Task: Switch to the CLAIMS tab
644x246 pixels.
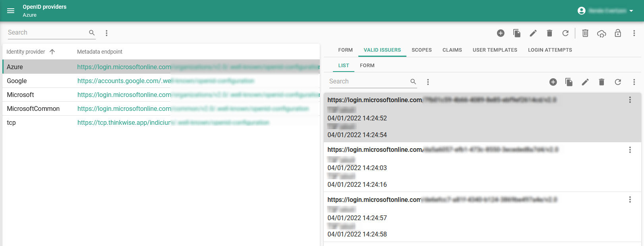Action: pos(452,50)
